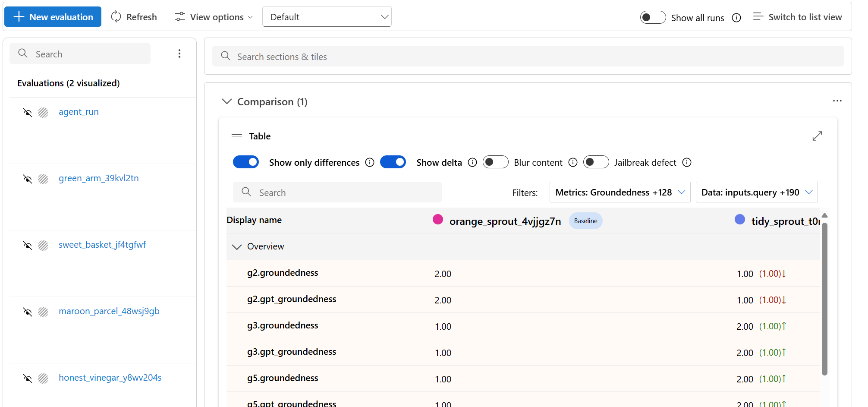Image resolution: width=868 pixels, height=407 pixels.
Task: Click the info icon next to Show all runs
Action: [x=736, y=18]
